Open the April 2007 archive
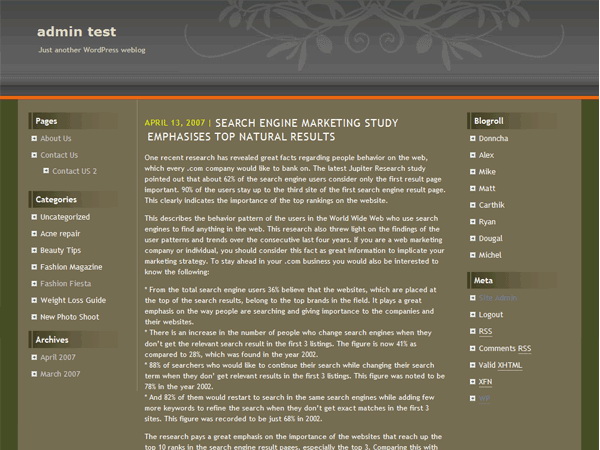 tap(58, 357)
